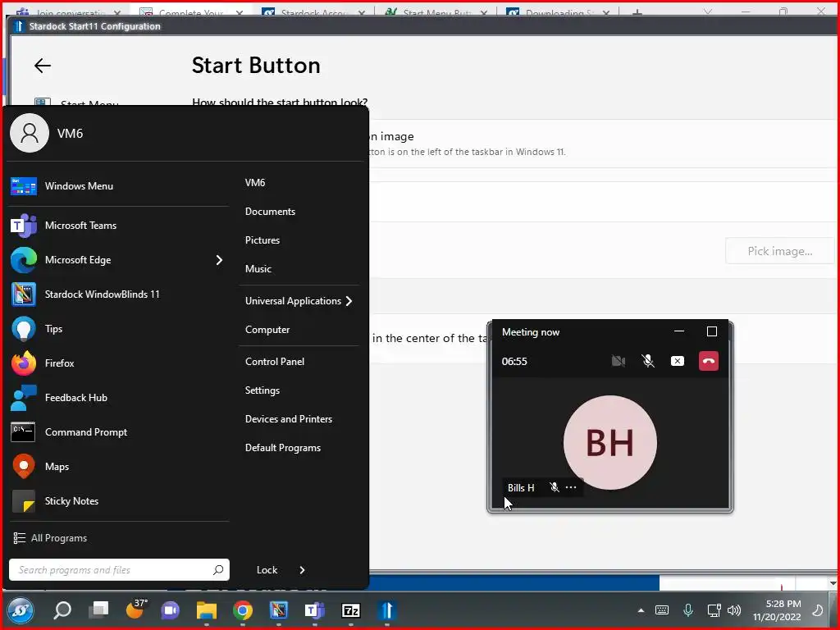The height and width of the screenshot is (630, 840).
Task: Open the Maps app
Action: [118, 467]
